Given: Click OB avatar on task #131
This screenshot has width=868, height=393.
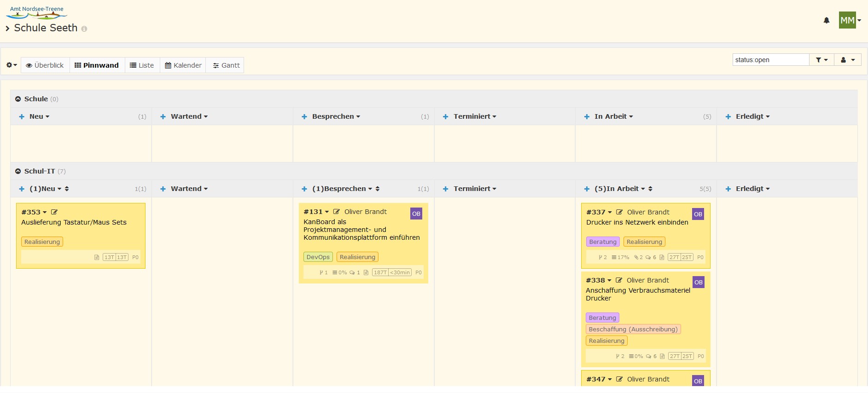Looking at the screenshot, I should [416, 214].
